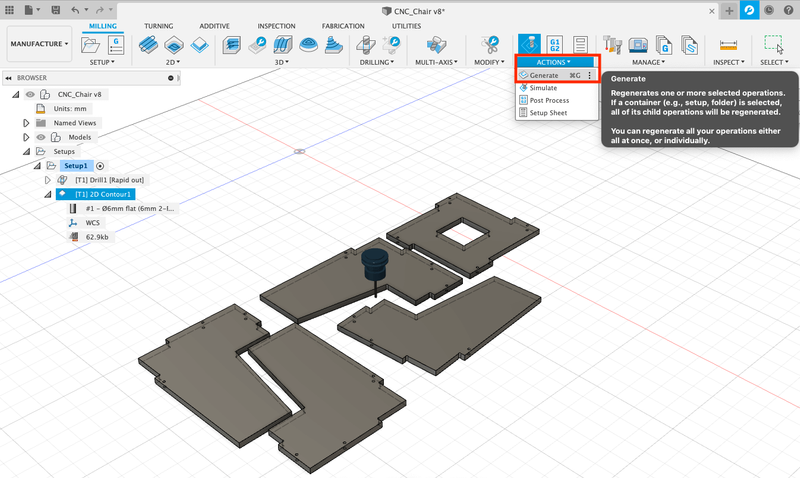Expand the Named Views tree node
The height and width of the screenshot is (478, 800).
(27, 123)
